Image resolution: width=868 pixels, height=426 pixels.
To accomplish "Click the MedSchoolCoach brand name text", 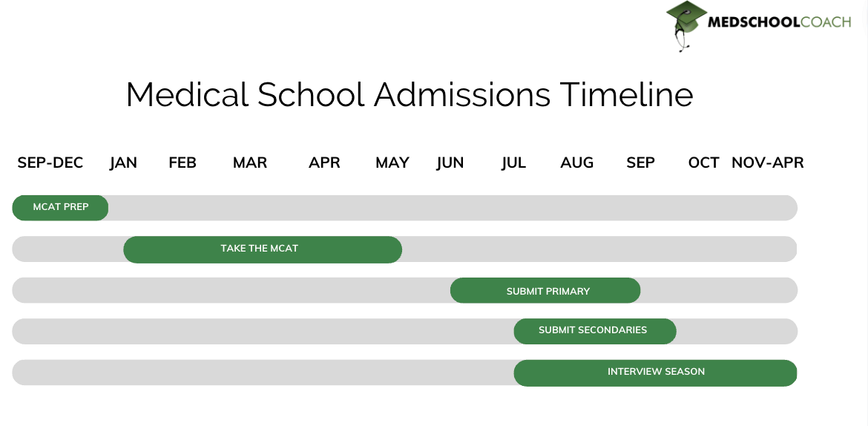I will tap(779, 22).
